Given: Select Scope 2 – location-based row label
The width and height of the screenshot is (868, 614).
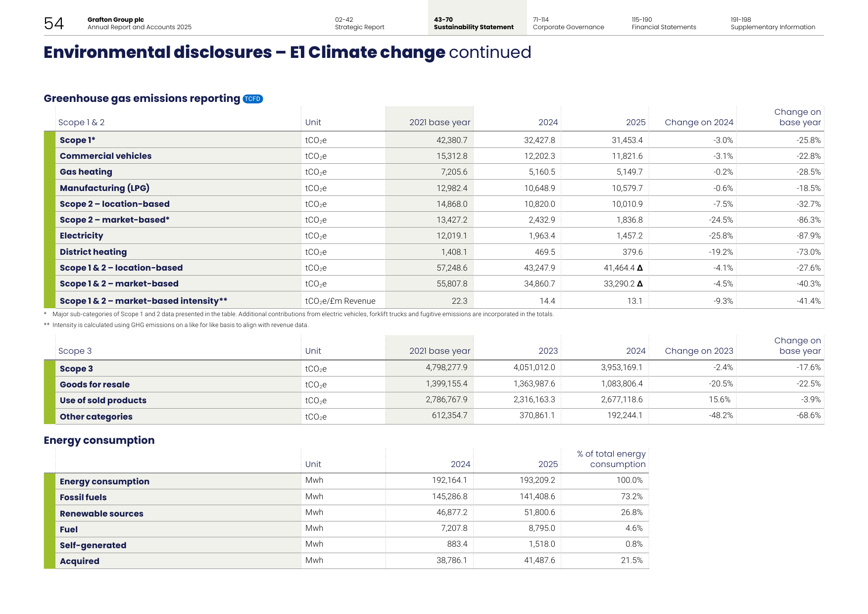Looking at the screenshot, I should pos(115,204).
